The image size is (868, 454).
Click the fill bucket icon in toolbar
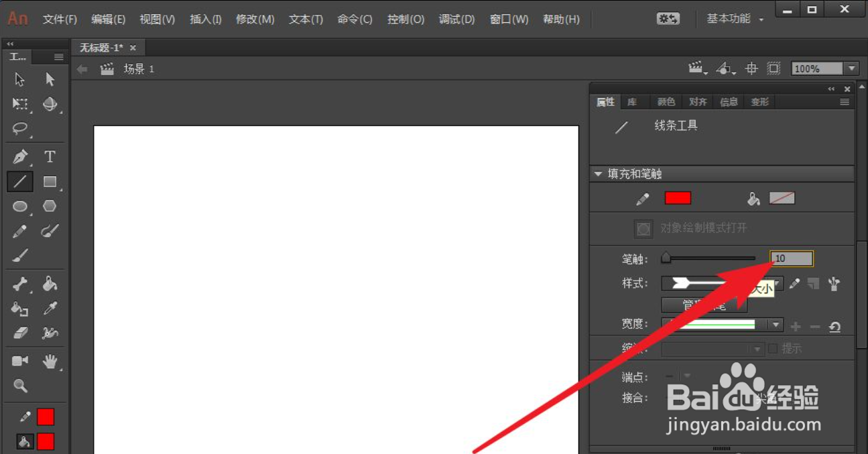(x=25, y=442)
